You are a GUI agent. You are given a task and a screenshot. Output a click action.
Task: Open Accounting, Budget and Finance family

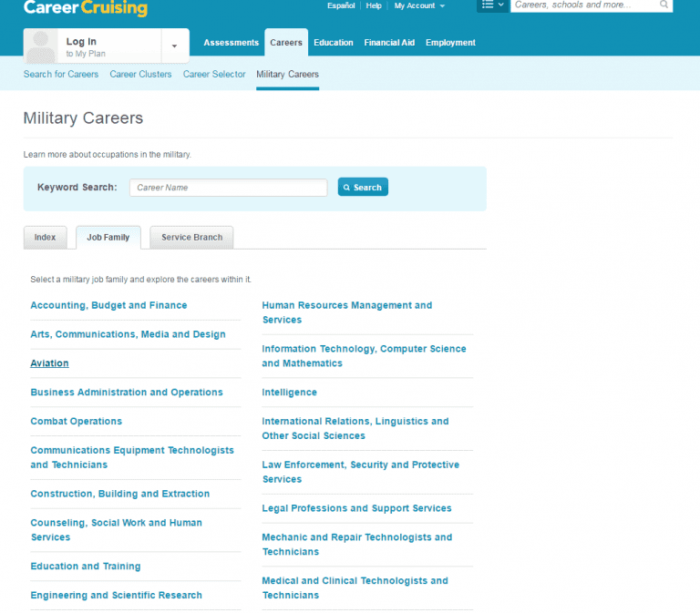pyautogui.click(x=108, y=305)
